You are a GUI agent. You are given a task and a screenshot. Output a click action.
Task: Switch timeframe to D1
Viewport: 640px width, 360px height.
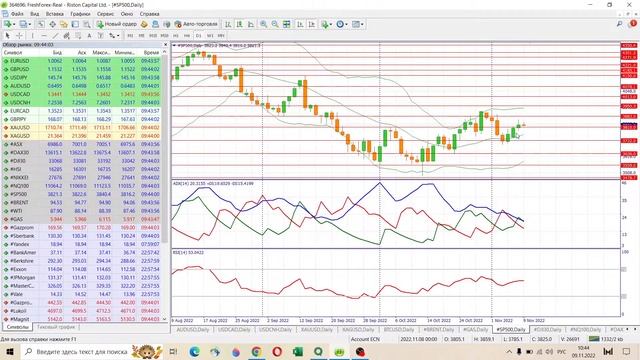198,36
